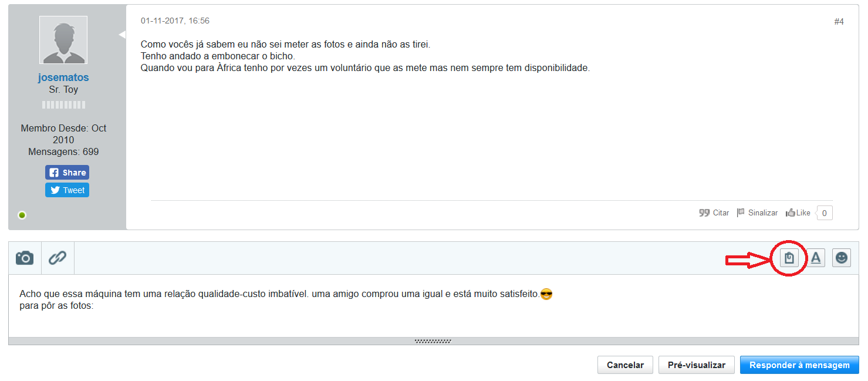Image resolution: width=868 pixels, height=381 pixels.
Task: Click the thumbs-up Like icon
Action: click(x=790, y=213)
